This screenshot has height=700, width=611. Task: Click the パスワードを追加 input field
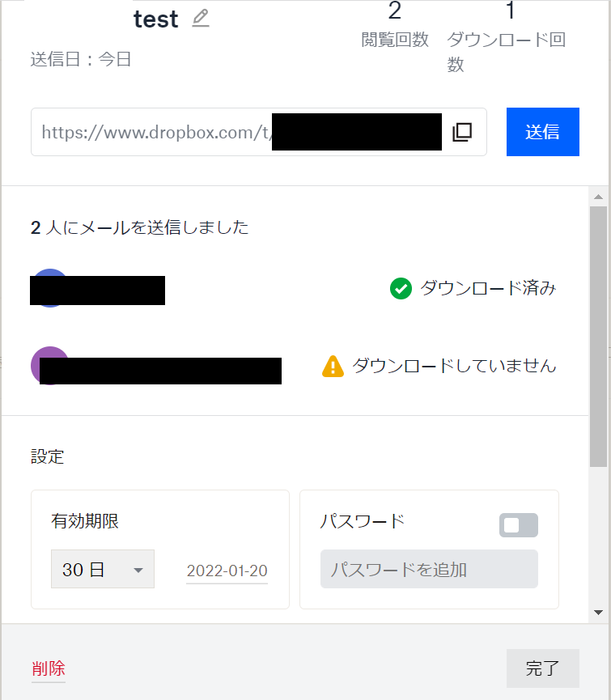[x=429, y=570]
